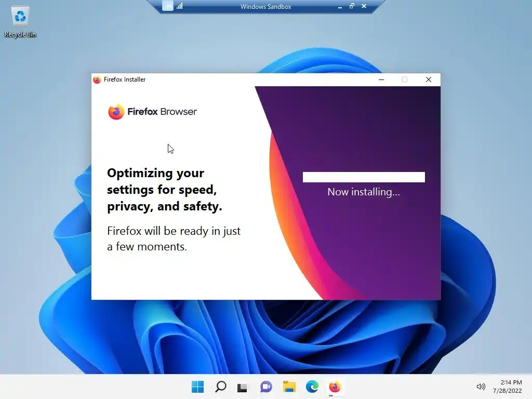Click the 'Windows Sandbox' title label
The width and height of the screenshot is (532, 399).
[x=265, y=6]
